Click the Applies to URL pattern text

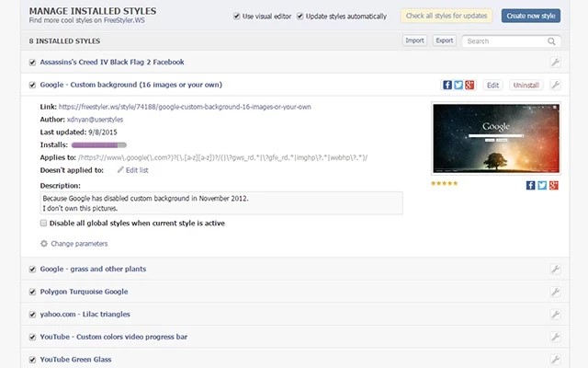coord(222,157)
